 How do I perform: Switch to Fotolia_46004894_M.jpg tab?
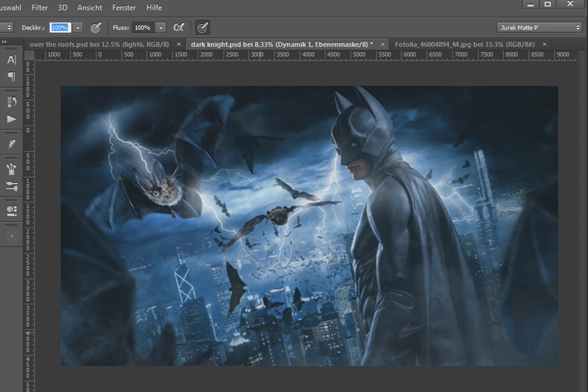[x=465, y=44]
